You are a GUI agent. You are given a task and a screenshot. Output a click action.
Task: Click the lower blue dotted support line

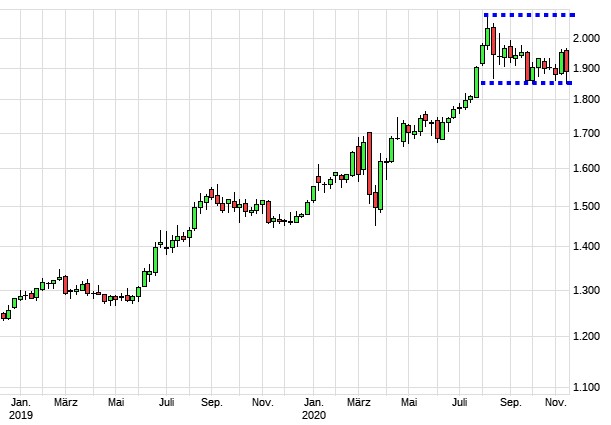(526, 83)
